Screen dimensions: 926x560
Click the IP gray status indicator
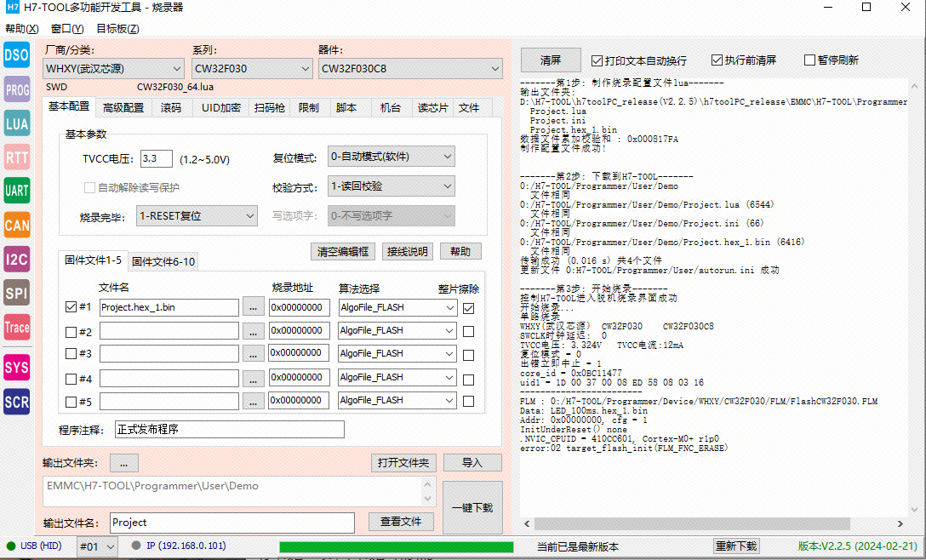[x=136, y=546]
